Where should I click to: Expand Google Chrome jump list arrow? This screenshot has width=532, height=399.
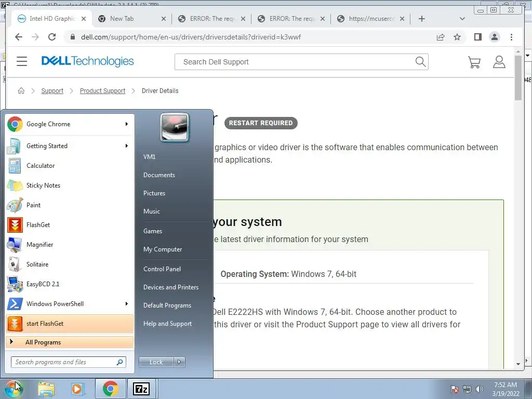[127, 124]
